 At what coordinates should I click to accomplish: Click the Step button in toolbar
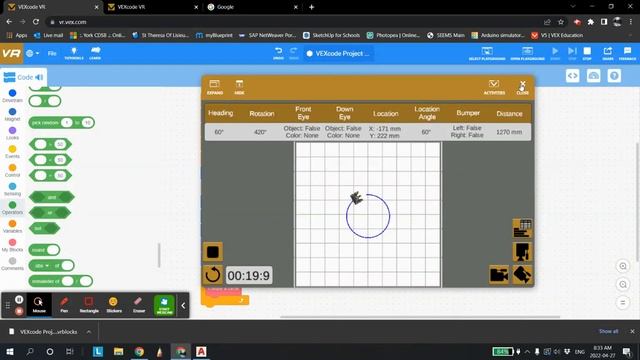tap(572, 53)
